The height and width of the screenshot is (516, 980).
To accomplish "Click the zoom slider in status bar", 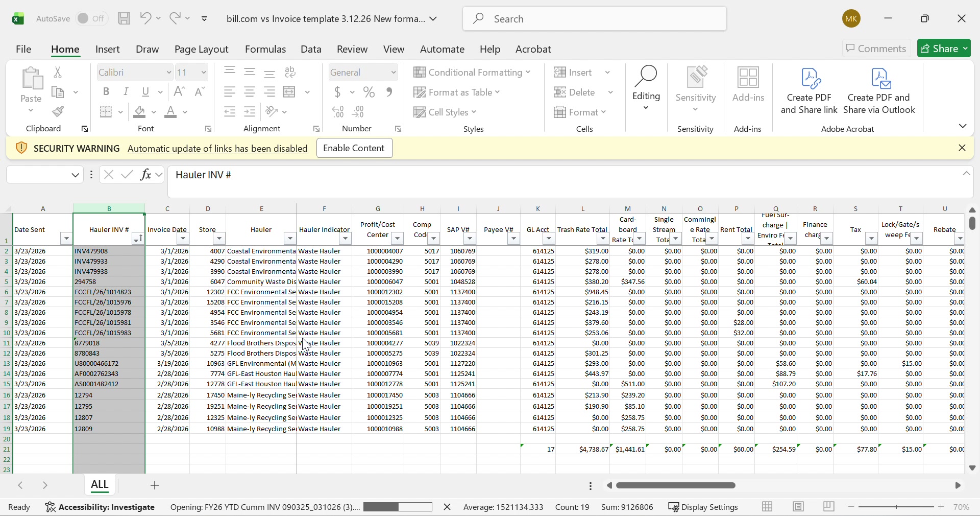I will tap(897, 507).
